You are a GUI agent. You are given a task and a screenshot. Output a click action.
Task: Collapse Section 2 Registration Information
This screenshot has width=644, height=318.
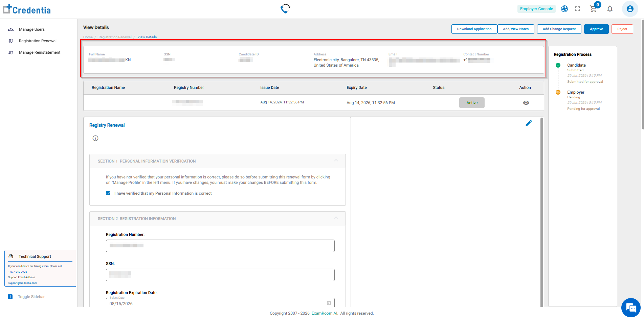(336, 218)
